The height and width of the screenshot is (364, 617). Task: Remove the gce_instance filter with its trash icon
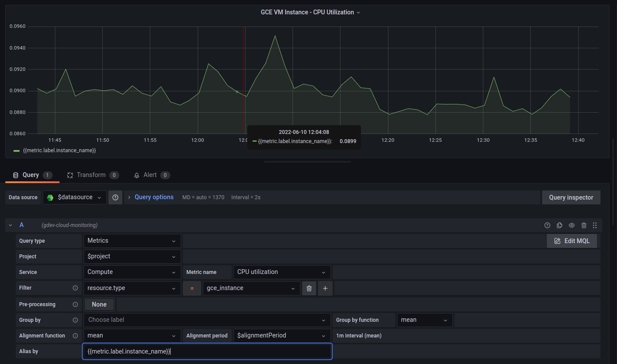[309, 288]
